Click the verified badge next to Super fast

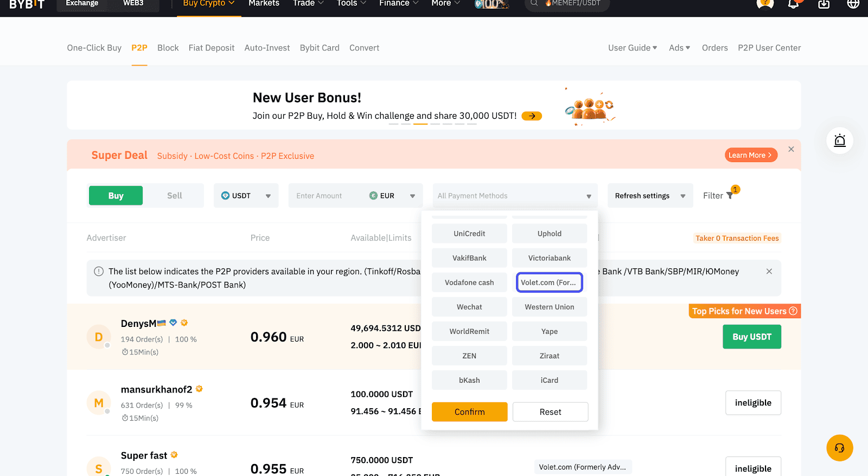pyautogui.click(x=174, y=455)
